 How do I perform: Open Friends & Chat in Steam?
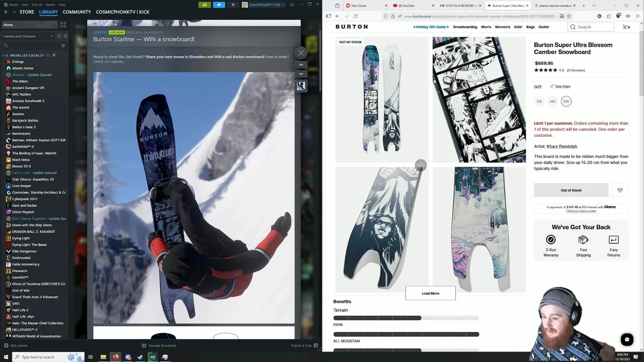pyautogui.click(x=303, y=345)
